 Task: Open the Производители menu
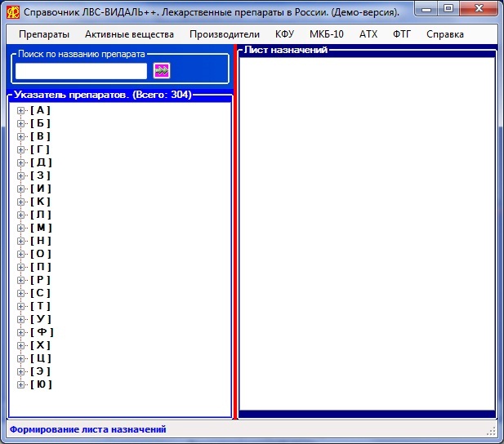coord(225,34)
